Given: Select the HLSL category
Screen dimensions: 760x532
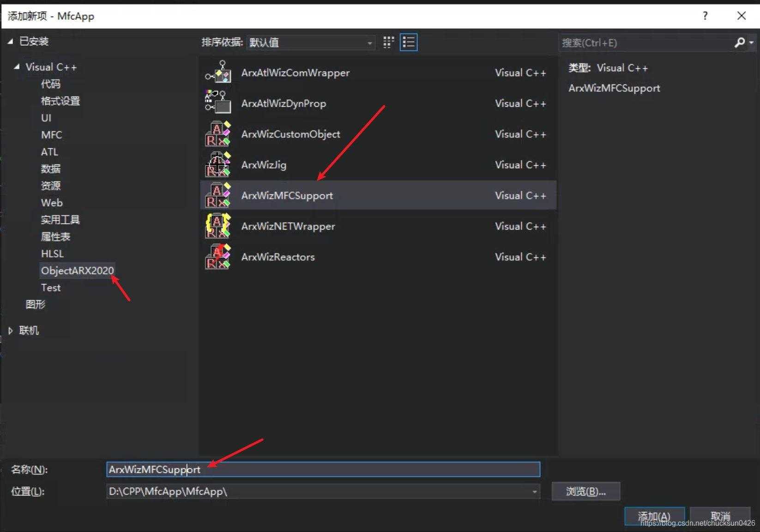Looking at the screenshot, I should coord(52,254).
